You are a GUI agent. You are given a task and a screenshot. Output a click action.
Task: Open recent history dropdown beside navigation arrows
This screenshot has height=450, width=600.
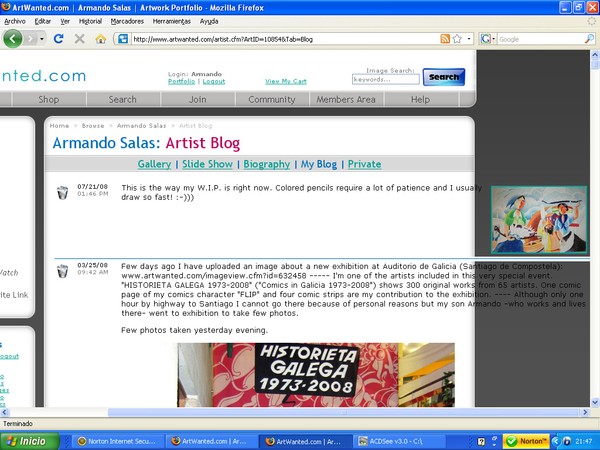pos(42,39)
